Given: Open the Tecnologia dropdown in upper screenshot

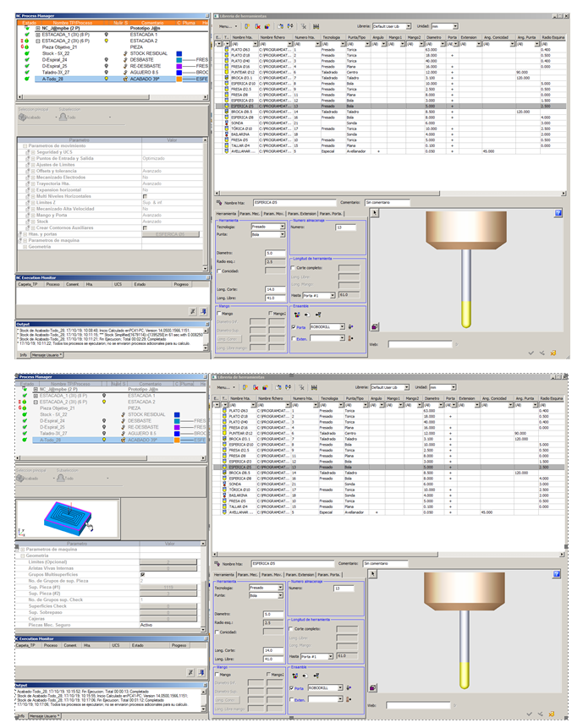Looking at the screenshot, I should [282, 227].
